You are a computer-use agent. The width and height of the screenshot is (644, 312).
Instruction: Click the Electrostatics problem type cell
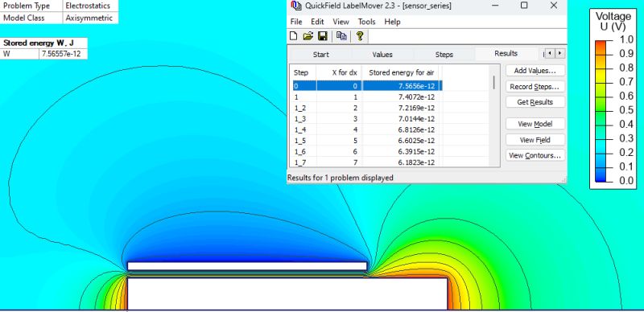[90, 6]
